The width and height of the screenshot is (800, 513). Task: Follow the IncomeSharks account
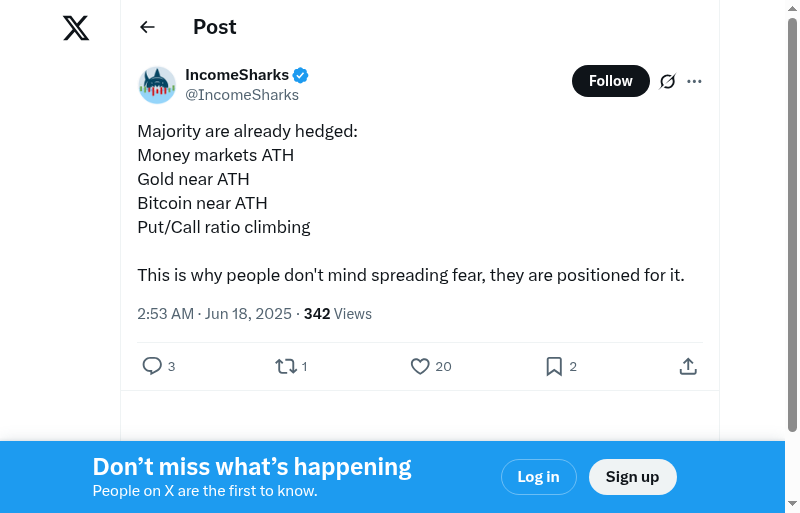[610, 81]
